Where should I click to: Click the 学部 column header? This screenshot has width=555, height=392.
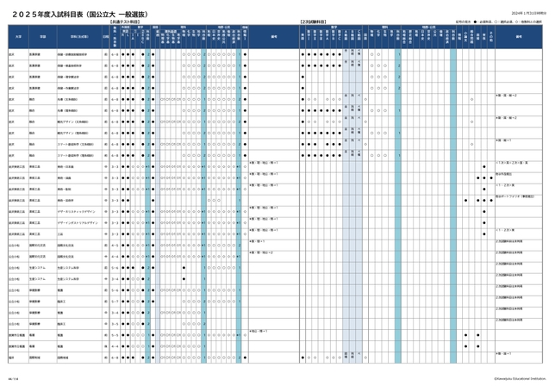tap(41, 36)
